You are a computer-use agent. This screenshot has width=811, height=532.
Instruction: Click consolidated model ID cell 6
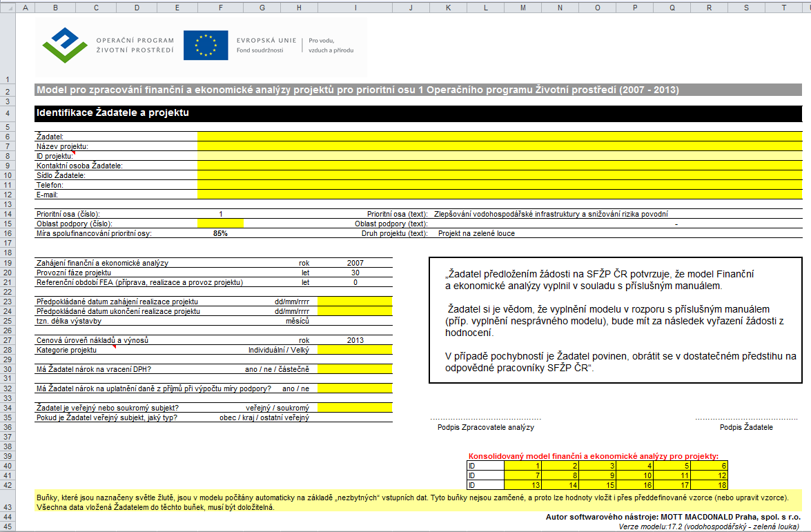point(709,466)
